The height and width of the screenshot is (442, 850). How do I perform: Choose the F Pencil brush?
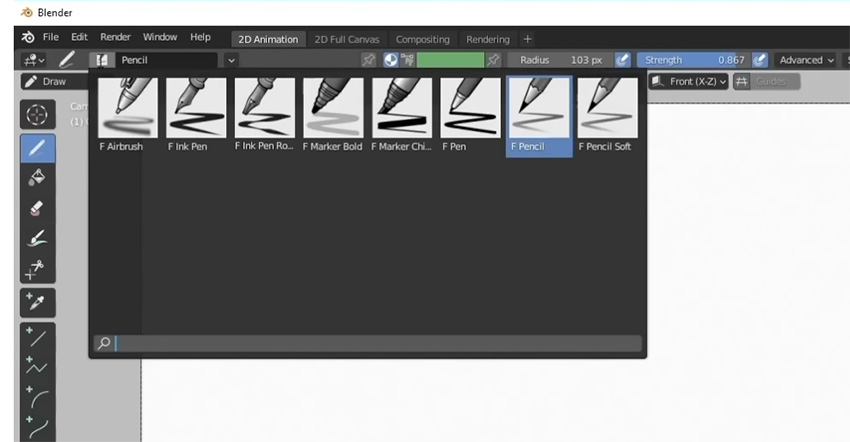tap(539, 116)
